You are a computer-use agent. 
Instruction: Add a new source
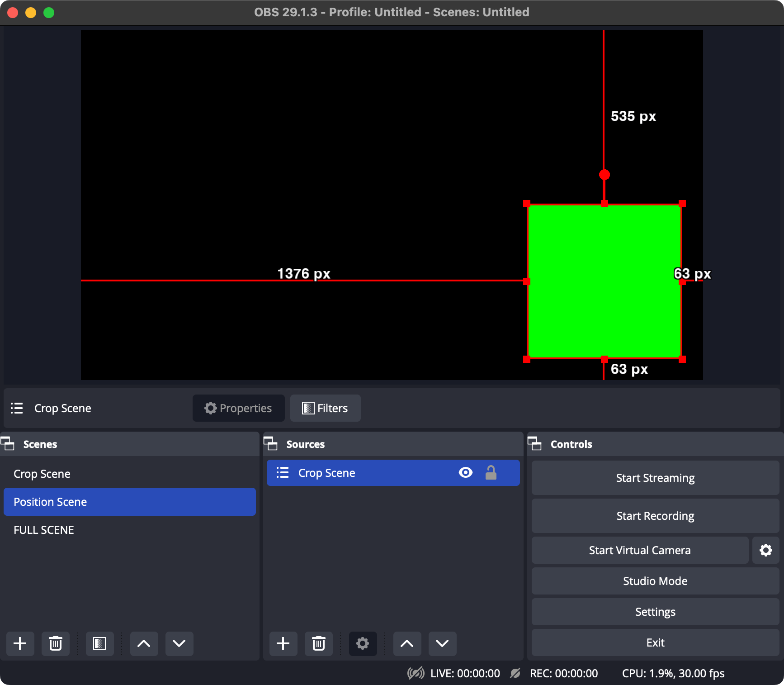283,643
